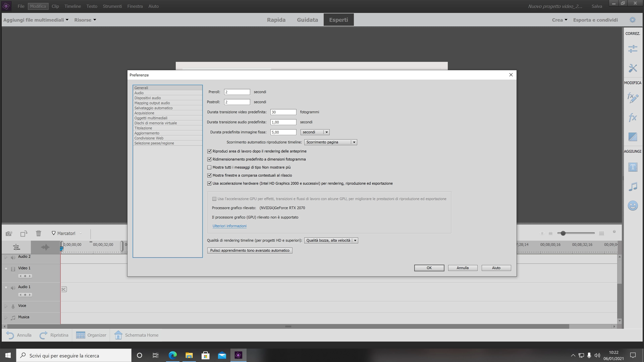
Task: Click the Effects fx icon in sidebar
Action: pos(632,117)
